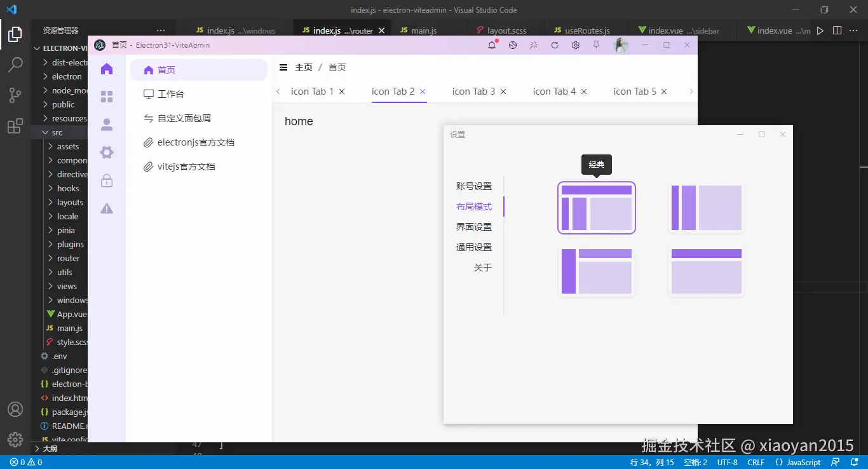The height and width of the screenshot is (469, 868).
Task: Refresh the page using the refresh icon
Action: 554,45
